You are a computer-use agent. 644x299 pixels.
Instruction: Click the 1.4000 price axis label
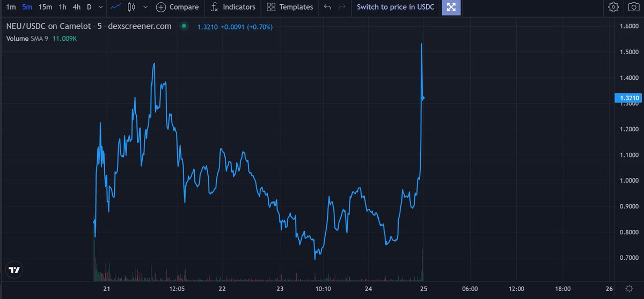click(x=628, y=78)
